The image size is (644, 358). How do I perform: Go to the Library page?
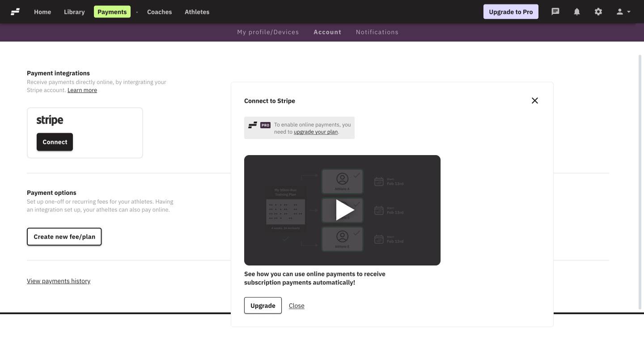(x=74, y=12)
